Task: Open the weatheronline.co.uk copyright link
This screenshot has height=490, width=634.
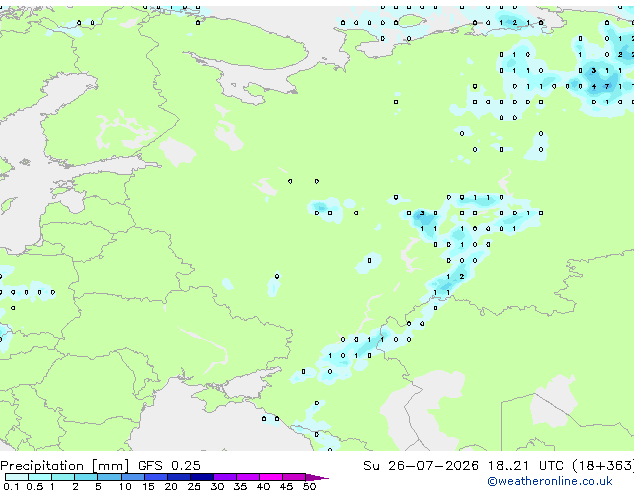Action: [550, 481]
